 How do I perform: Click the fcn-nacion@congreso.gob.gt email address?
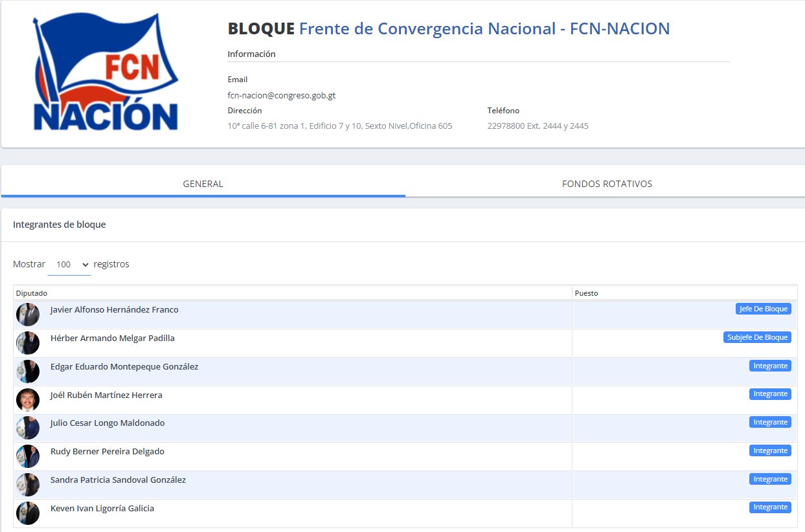pyautogui.click(x=282, y=95)
